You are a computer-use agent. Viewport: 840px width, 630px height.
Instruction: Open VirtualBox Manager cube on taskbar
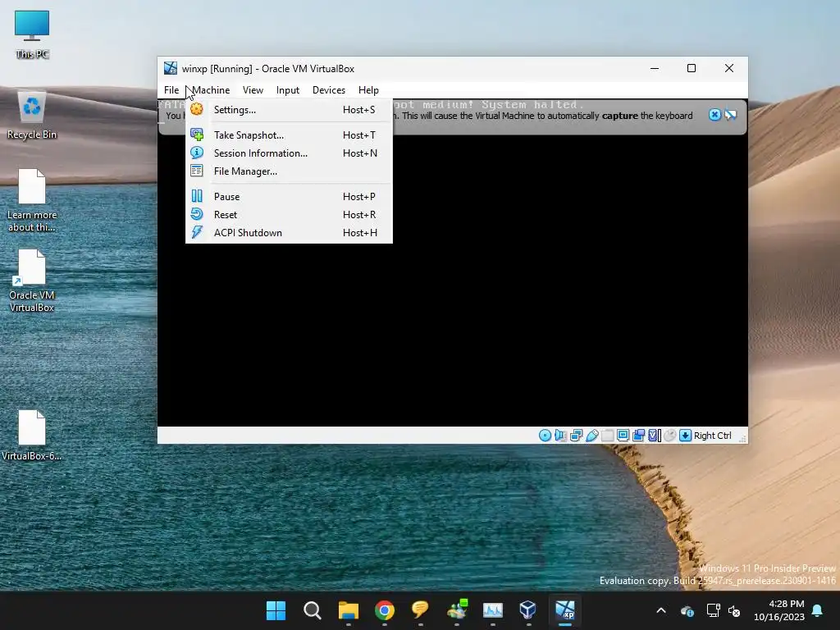pos(528,610)
